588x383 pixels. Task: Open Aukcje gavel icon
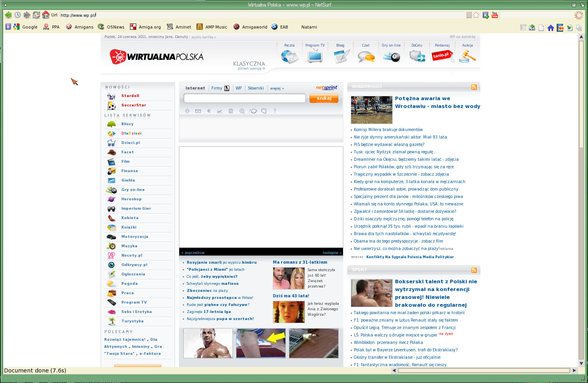[x=467, y=57]
